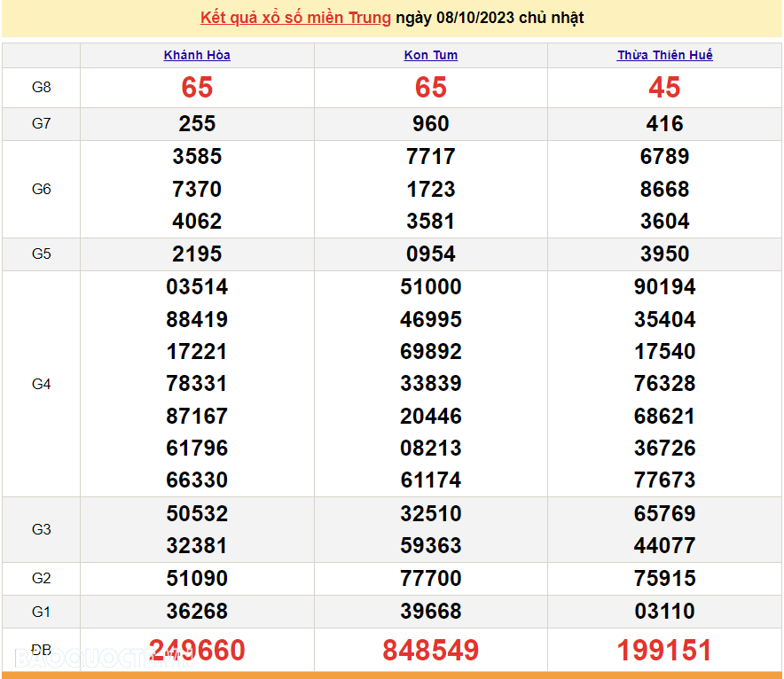Click Kon Tum G7 number 960
Screen dimensions: 784x679
[431, 124]
